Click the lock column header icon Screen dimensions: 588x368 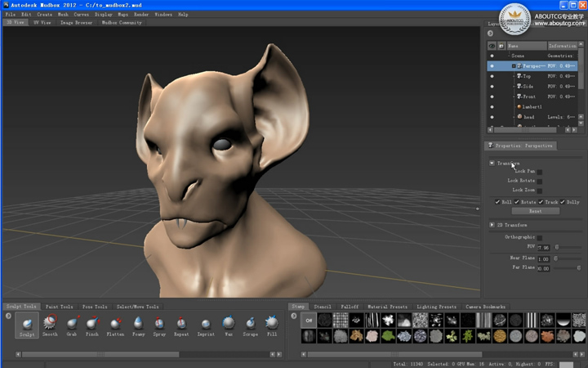(x=501, y=46)
